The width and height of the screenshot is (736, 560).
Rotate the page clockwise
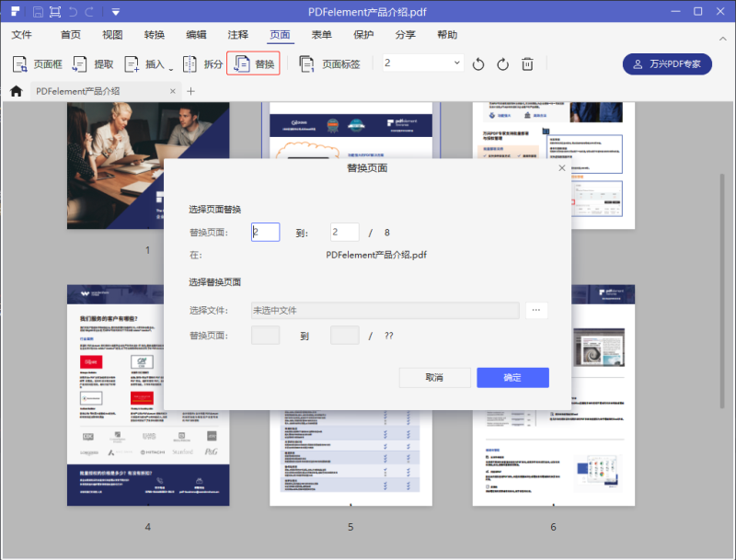point(501,64)
